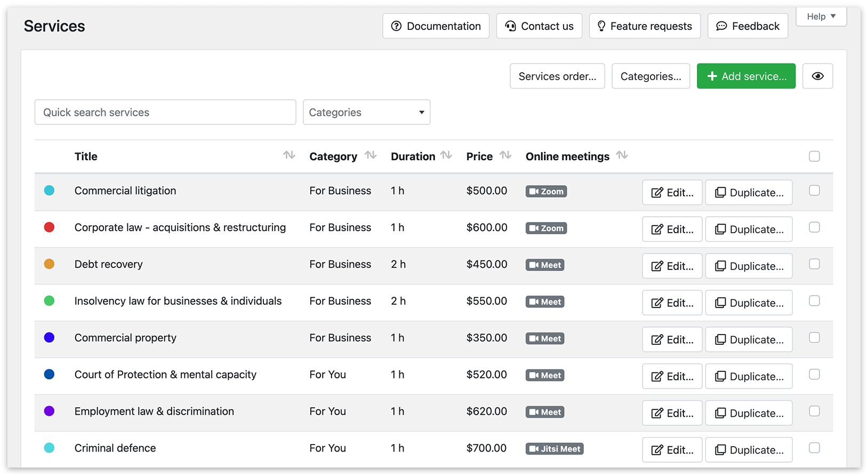
Task: Tick the select-all checkbox in header
Action: click(814, 156)
